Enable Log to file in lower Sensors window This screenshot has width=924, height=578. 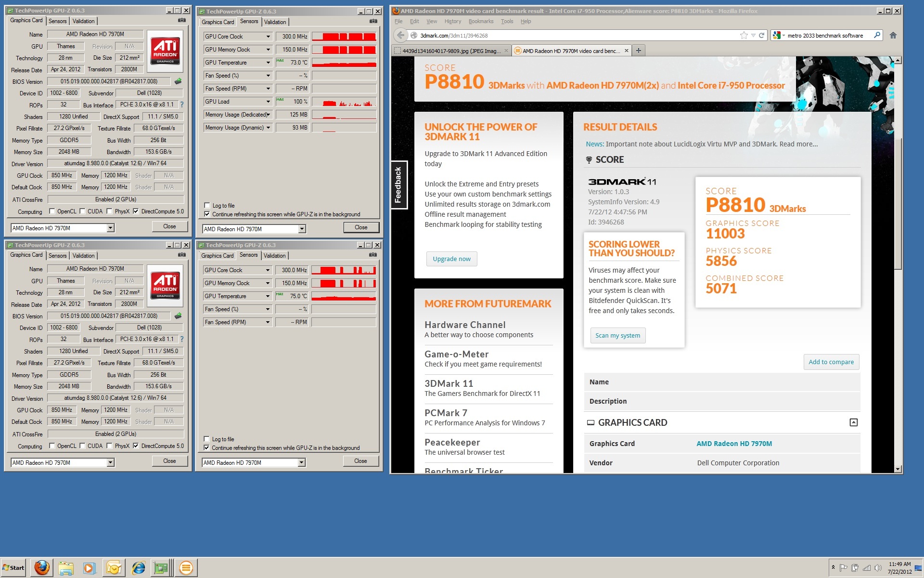(206, 439)
